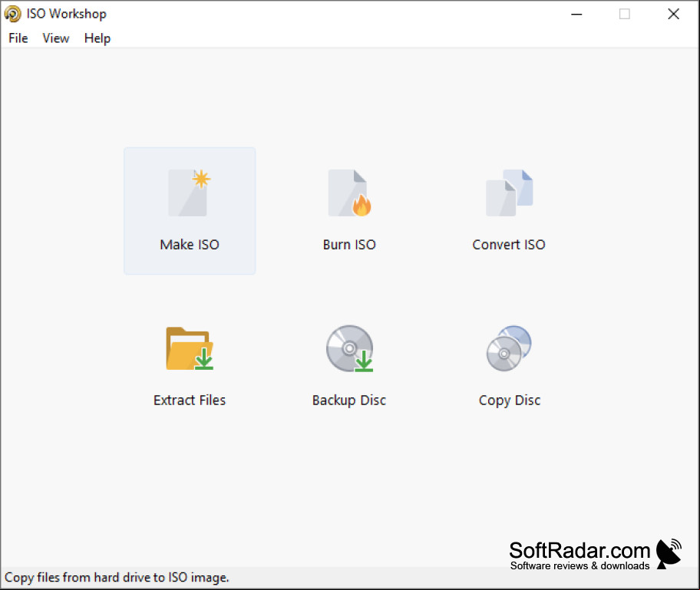Open the File menu
Image resolution: width=700 pixels, height=590 pixels.
[18, 38]
